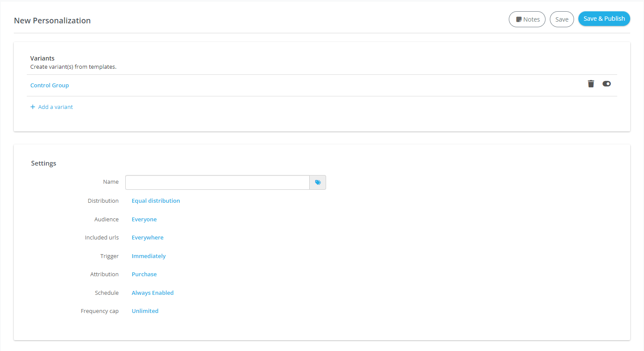The image size is (644, 351).
Task: Open the Always Enabled schedule setting
Action: [152, 293]
